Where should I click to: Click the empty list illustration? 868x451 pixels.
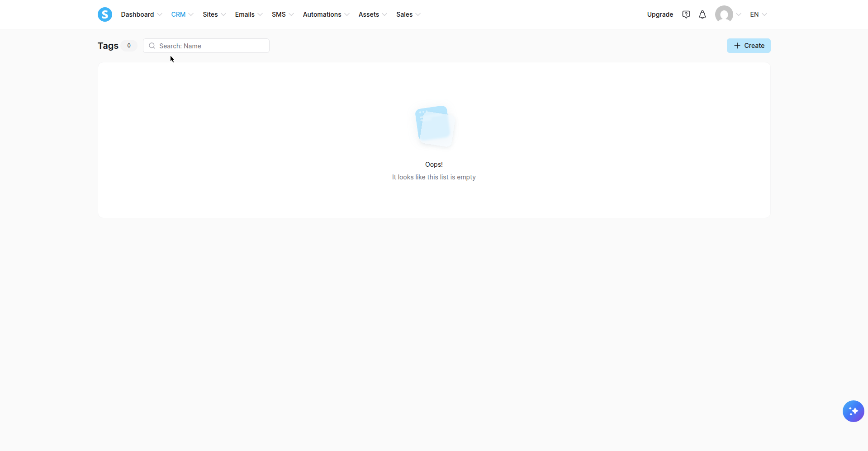pyautogui.click(x=434, y=127)
